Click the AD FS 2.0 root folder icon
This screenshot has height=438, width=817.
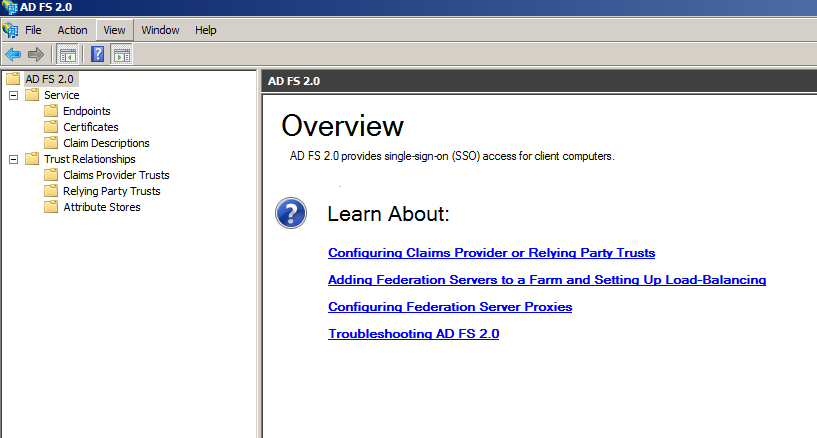[13, 79]
